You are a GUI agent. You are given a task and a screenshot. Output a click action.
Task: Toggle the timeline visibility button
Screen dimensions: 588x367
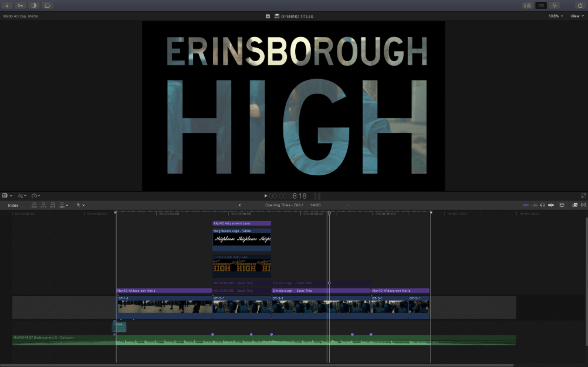[541, 5]
